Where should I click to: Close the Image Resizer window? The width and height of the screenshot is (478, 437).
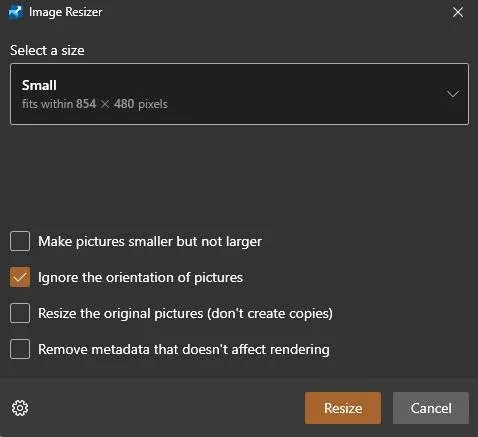458,12
